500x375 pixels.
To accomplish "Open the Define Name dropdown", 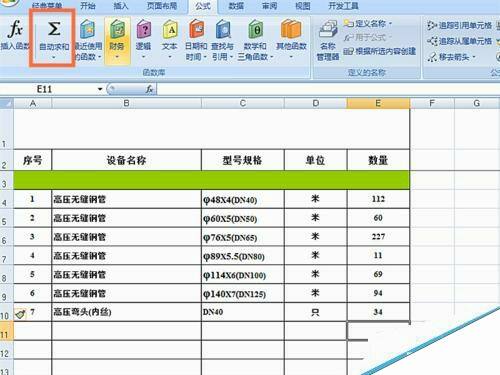I will (368, 24).
